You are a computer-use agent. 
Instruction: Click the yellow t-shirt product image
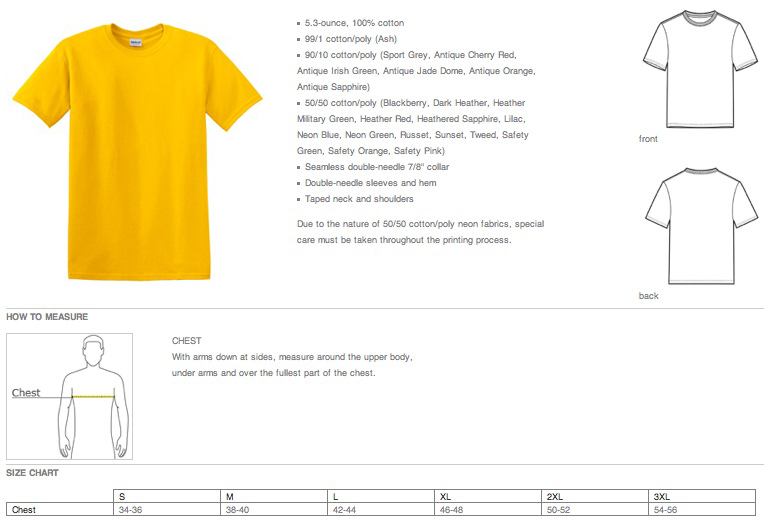point(138,151)
